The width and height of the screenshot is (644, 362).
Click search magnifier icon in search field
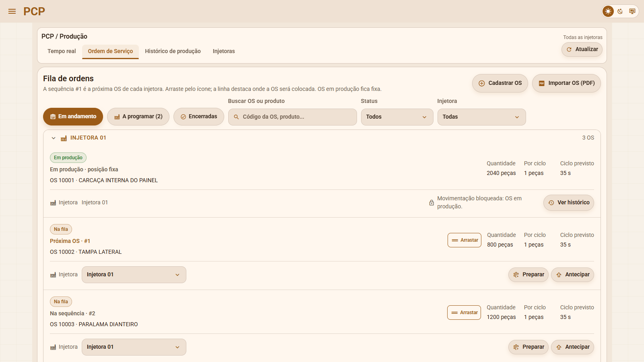coord(236,117)
